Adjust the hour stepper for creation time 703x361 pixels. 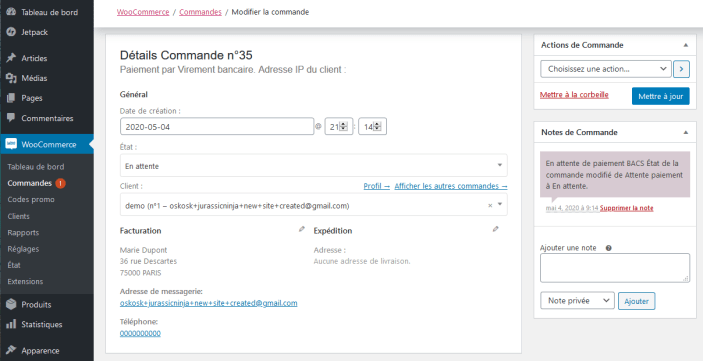click(x=344, y=126)
